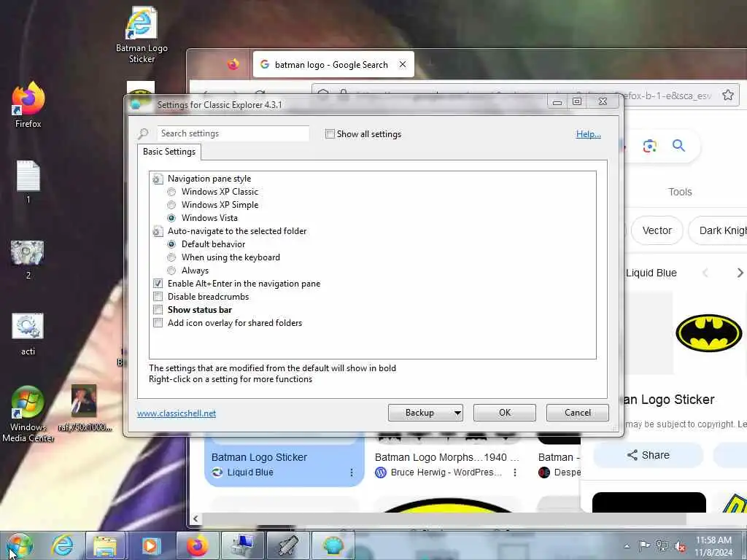The height and width of the screenshot is (560, 747).
Task: Select the acti desktop file
Action: [28, 334]
